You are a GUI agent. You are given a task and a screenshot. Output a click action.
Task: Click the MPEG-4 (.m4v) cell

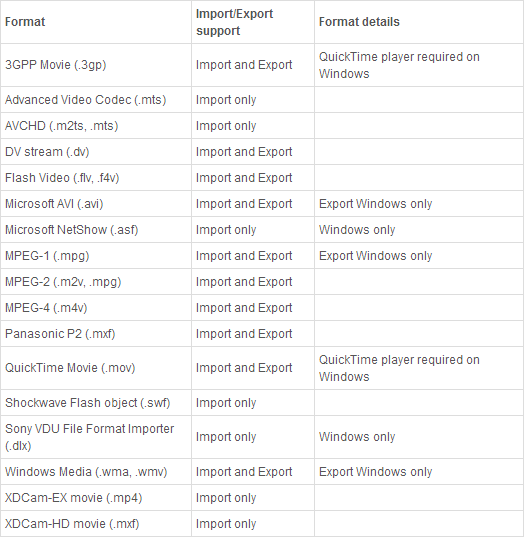click(x=96, y=308)
